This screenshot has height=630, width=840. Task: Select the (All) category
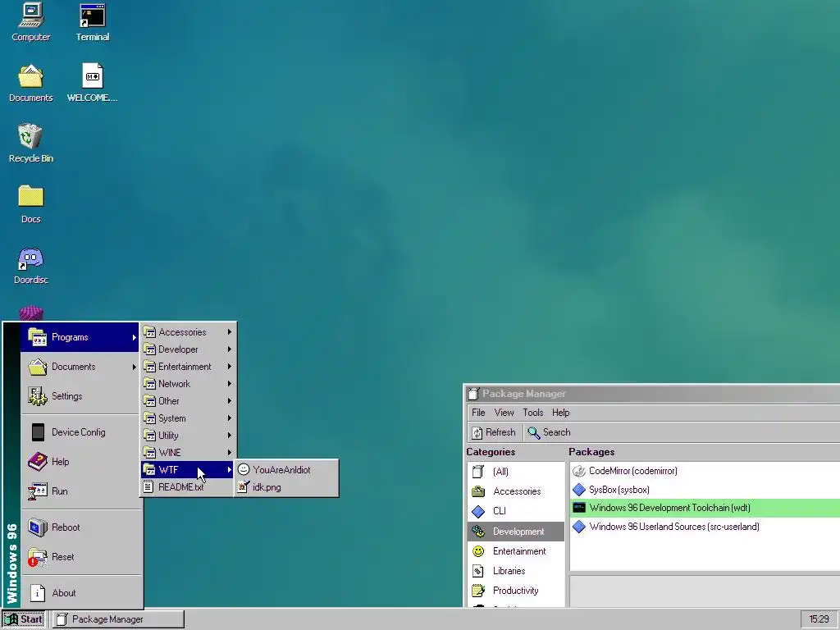point(515,472)
